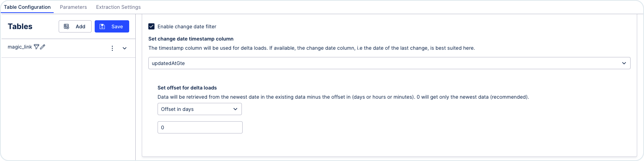Switch to the Extraction Settings tab
The width and height of the screenshot is (644, 161).
(118, 7)
